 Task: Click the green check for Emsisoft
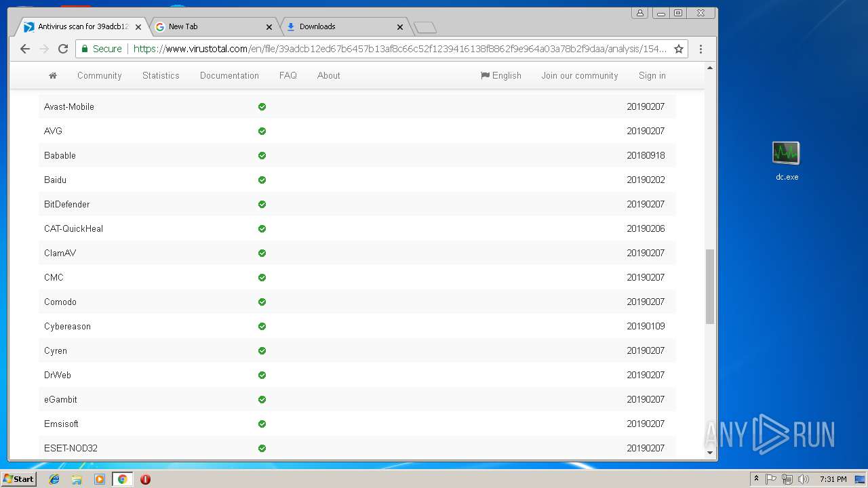(x=262, y=424)
